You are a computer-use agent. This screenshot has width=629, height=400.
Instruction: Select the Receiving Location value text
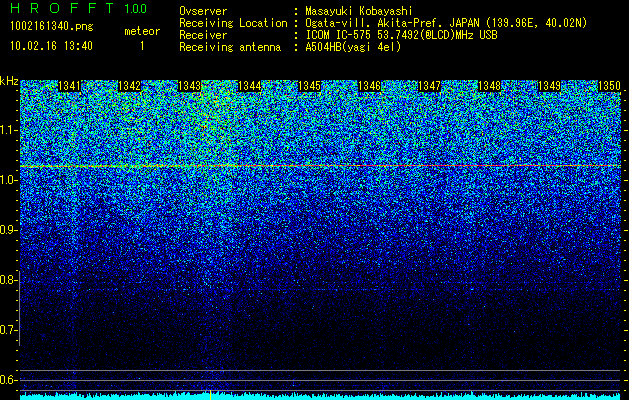pyautogui.click(x=446, y=23)
